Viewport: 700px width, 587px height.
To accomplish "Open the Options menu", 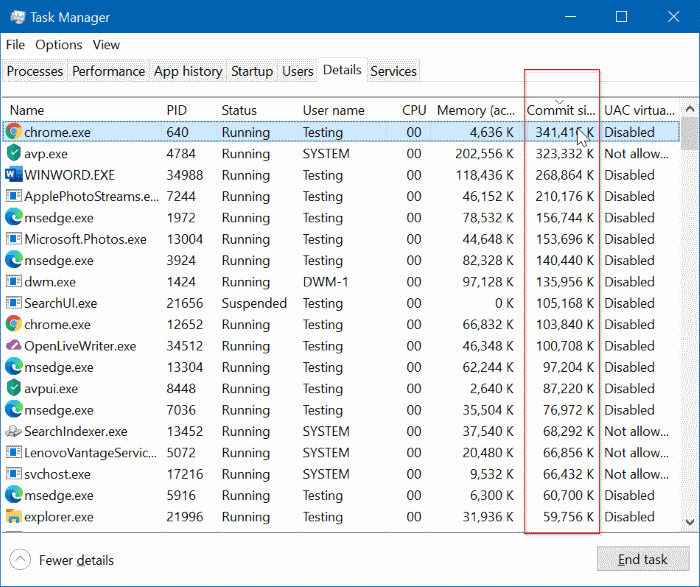I will [59, 45].
